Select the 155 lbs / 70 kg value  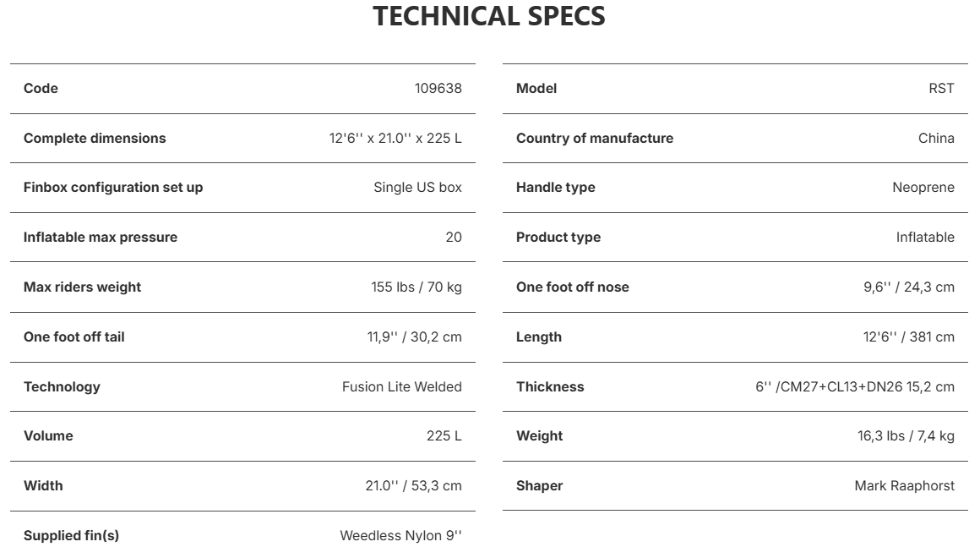pos(416,287)
